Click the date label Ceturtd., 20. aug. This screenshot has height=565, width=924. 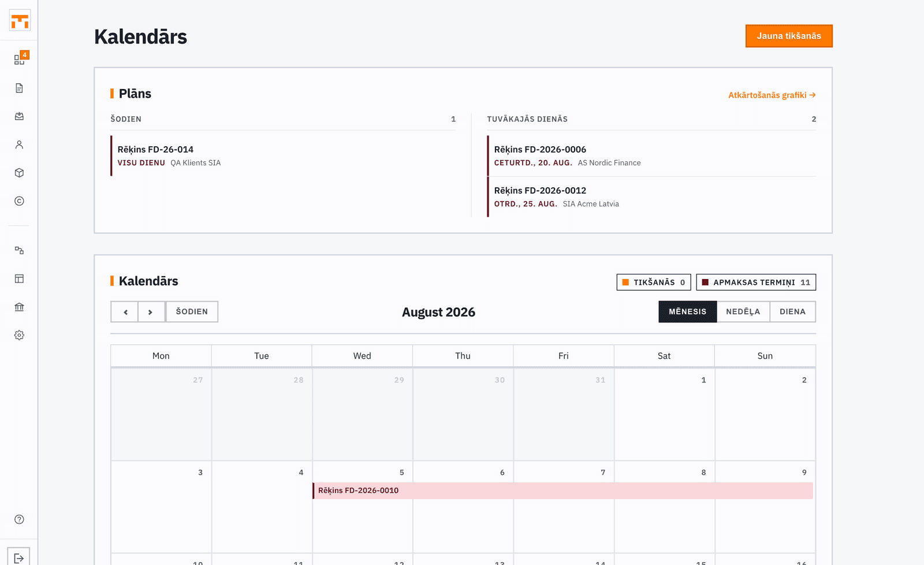click(x=533, y=163)
